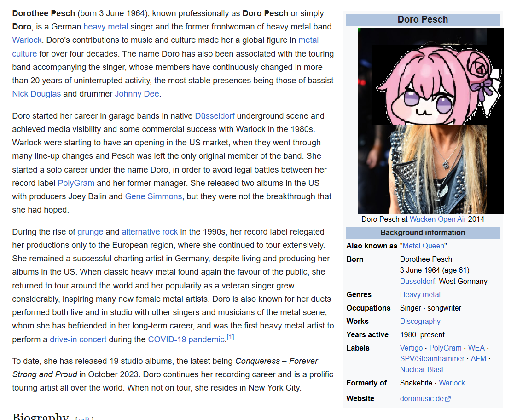
Task: Open Wacken Open Air caption link
Action: 438,219
